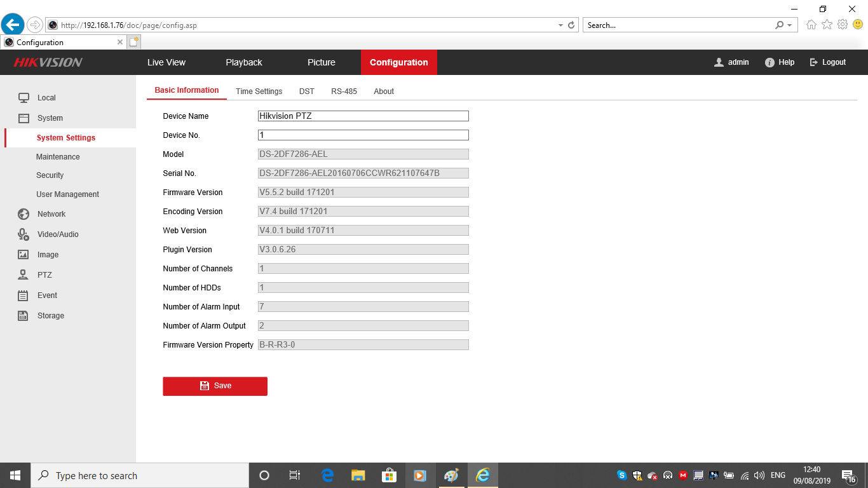The width and height of the screenshot is (868, 488).
Task: Open the RS-485 tab
Action: (x=344, y=91)
